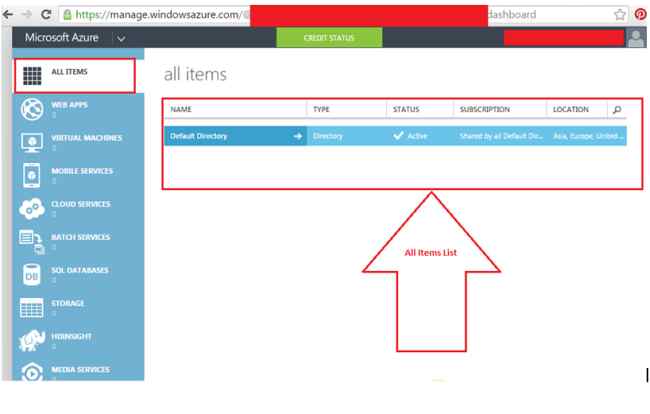Click the search magnifier in table header

(617, 110)
